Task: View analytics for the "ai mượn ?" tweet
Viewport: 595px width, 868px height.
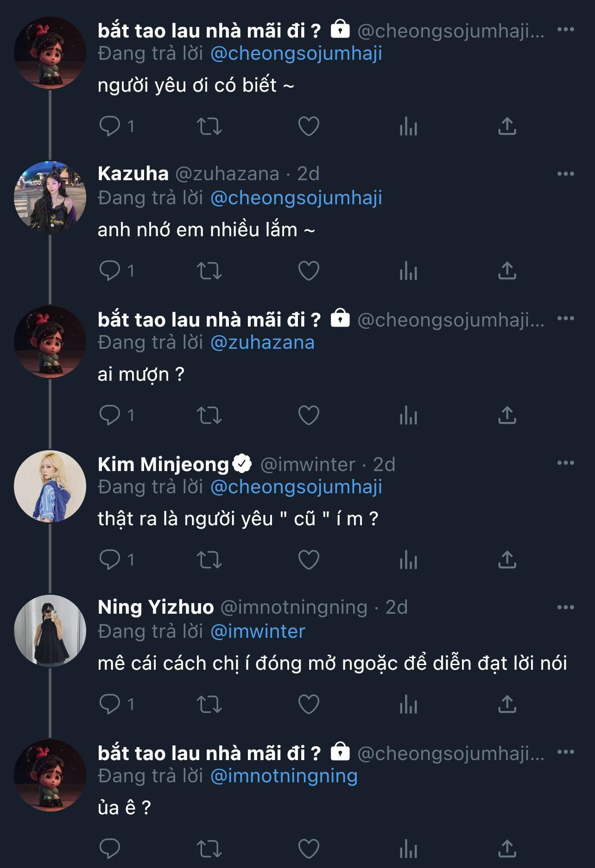Action: click(408, 415)
